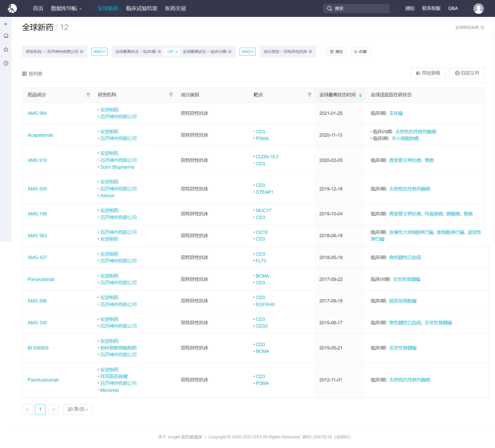This screenshot has width=495, height=448.
Task: Open 拜耳医药保健 organization link
Action: [x=114, y=377]
